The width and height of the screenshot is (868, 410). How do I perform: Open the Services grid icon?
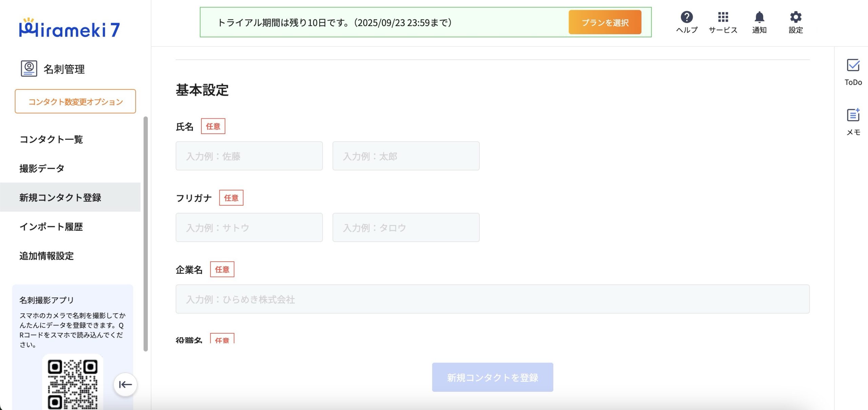[x=723, y=17]
